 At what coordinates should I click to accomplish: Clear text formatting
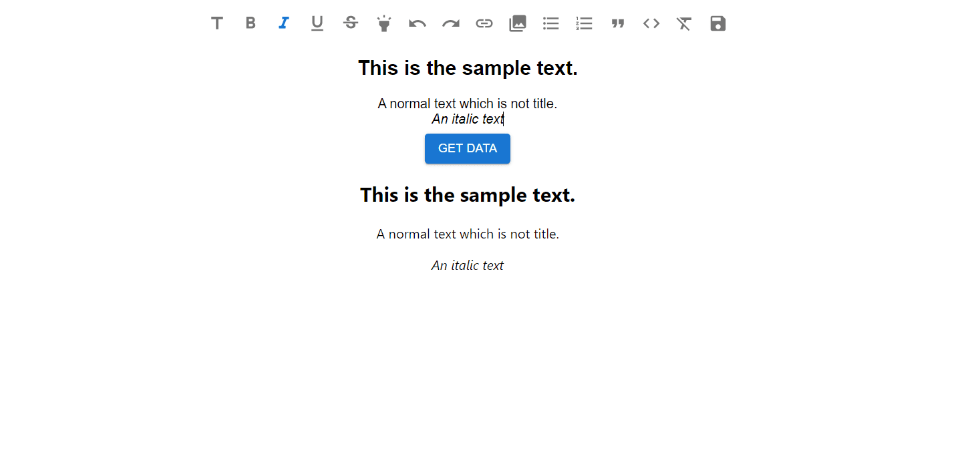[685, 23]
